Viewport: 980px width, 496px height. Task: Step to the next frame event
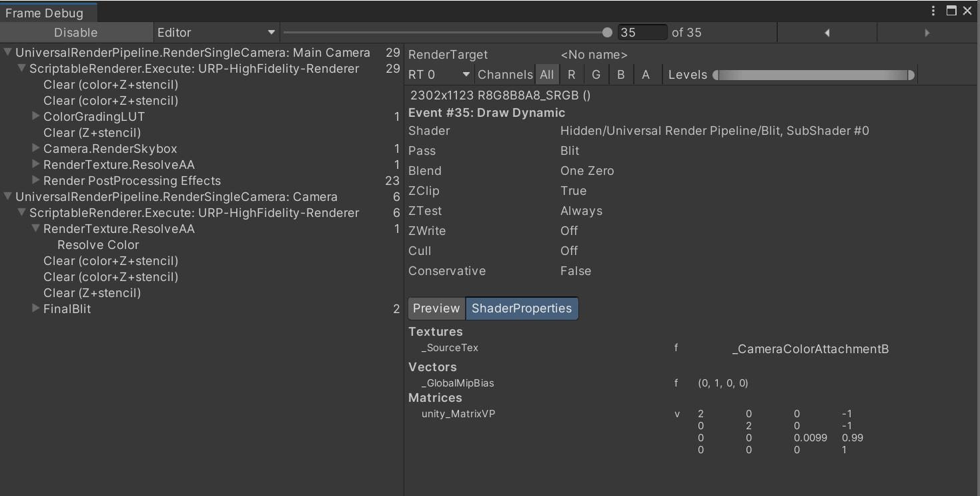[927, 31]
